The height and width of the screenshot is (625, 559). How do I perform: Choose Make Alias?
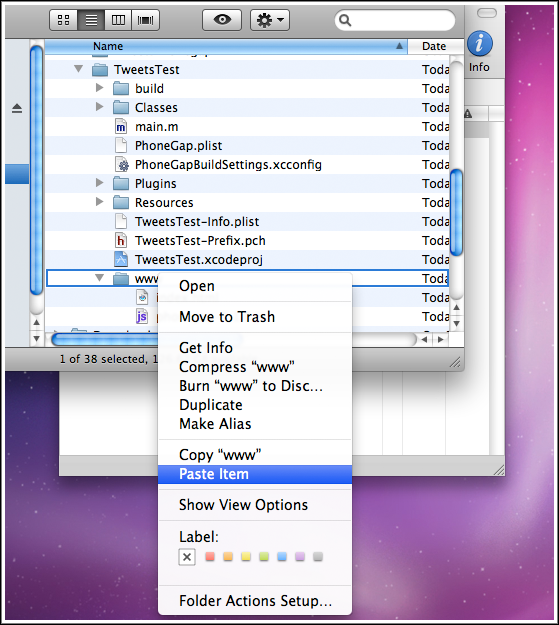click(x=255, y=424)
